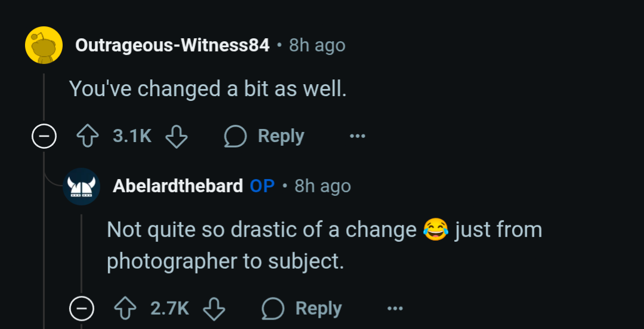Reply to Abelardthebard's comment
The image size is (644, 329).
click(302, 309)
